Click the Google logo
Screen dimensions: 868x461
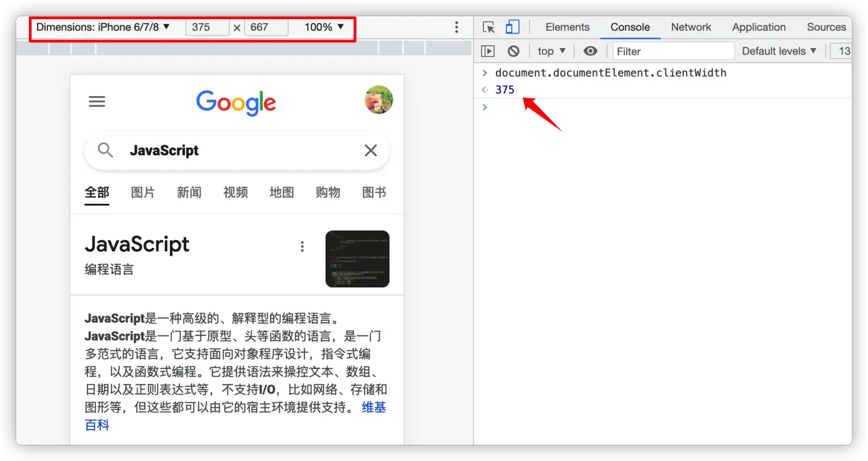(x=236, y=103)
